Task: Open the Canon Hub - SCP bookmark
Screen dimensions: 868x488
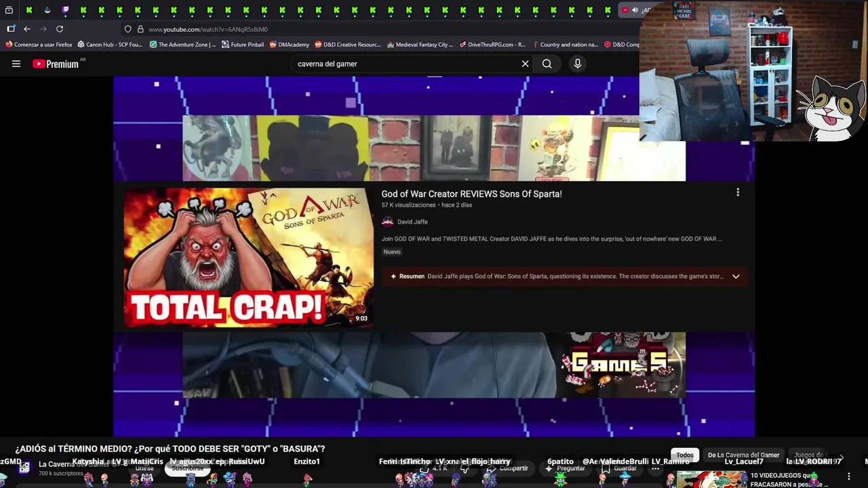Action: 110,45
